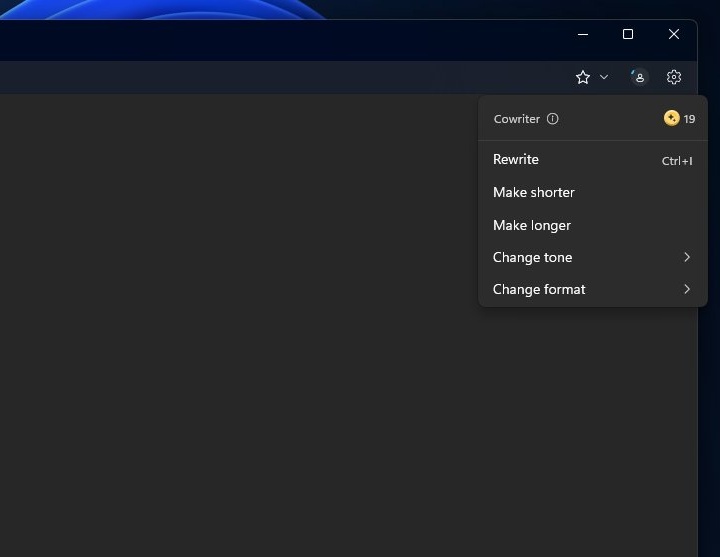720x557 pixels.
Task: Open the account profile icon
Action: (639, 77)
